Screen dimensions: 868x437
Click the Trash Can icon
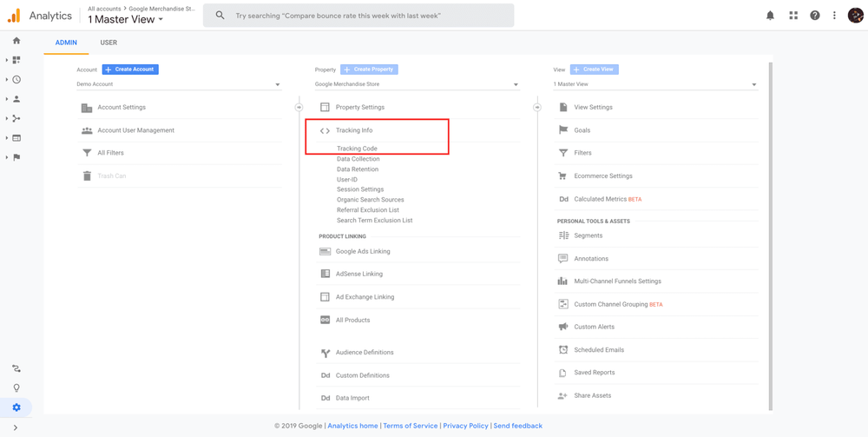point(87,176)
